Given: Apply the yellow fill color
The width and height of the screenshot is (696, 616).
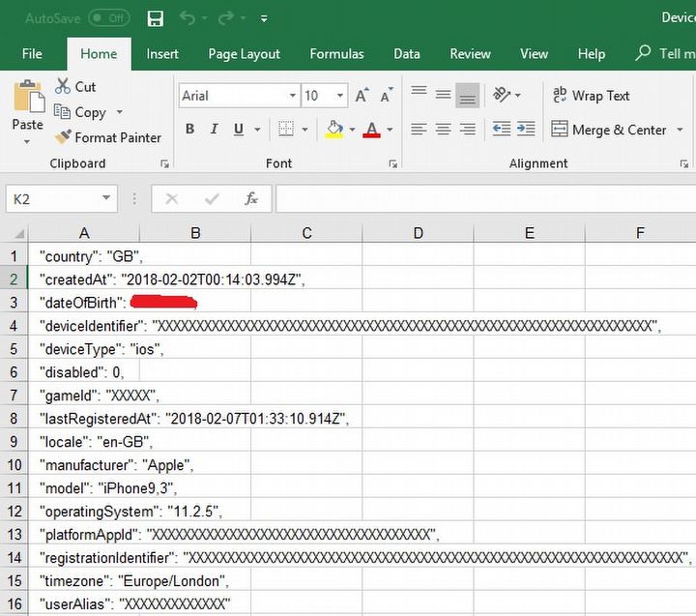Looking at the screenshot, I should click(x=334, y=129).
